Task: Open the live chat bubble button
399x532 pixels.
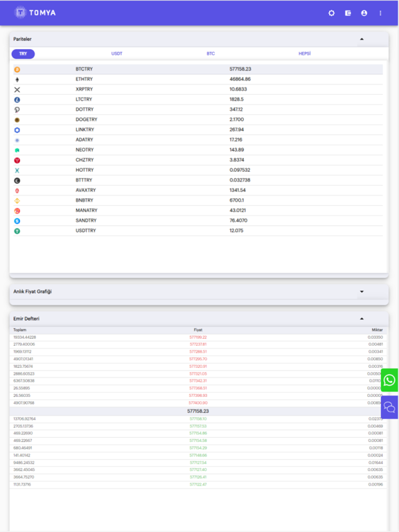Action: click(389, 407)
